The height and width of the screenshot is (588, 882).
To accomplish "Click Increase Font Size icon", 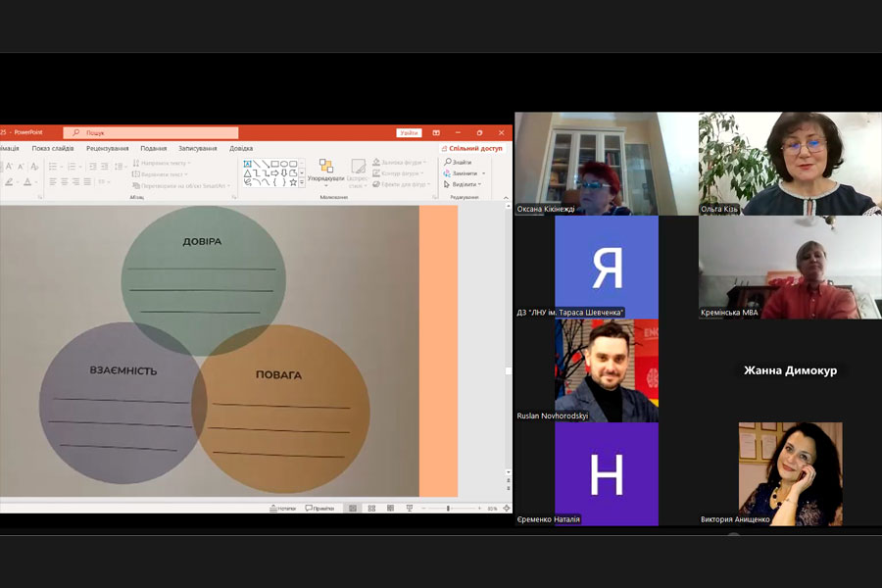I will [9, 167].
